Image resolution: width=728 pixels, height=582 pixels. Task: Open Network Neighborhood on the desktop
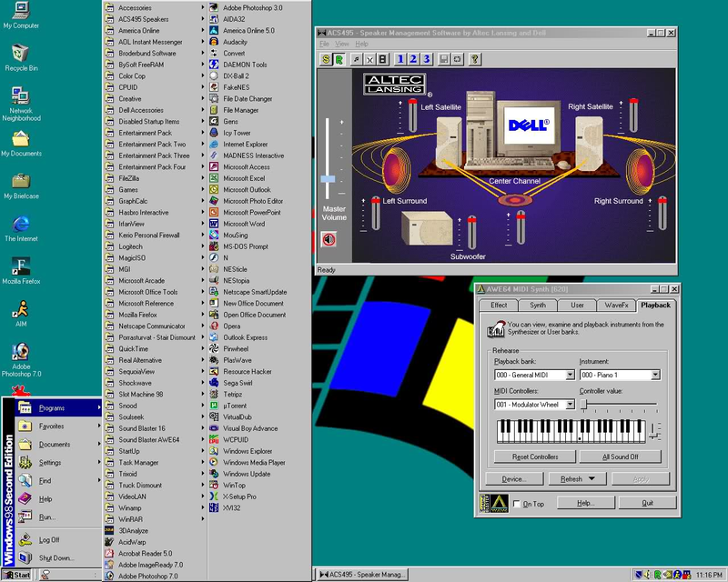(21, 104)
